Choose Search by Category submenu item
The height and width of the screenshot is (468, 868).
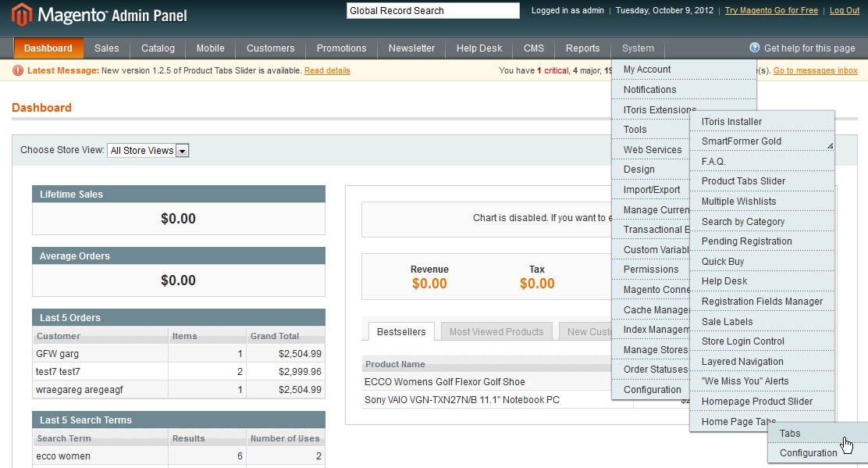(x=762, y=222)
